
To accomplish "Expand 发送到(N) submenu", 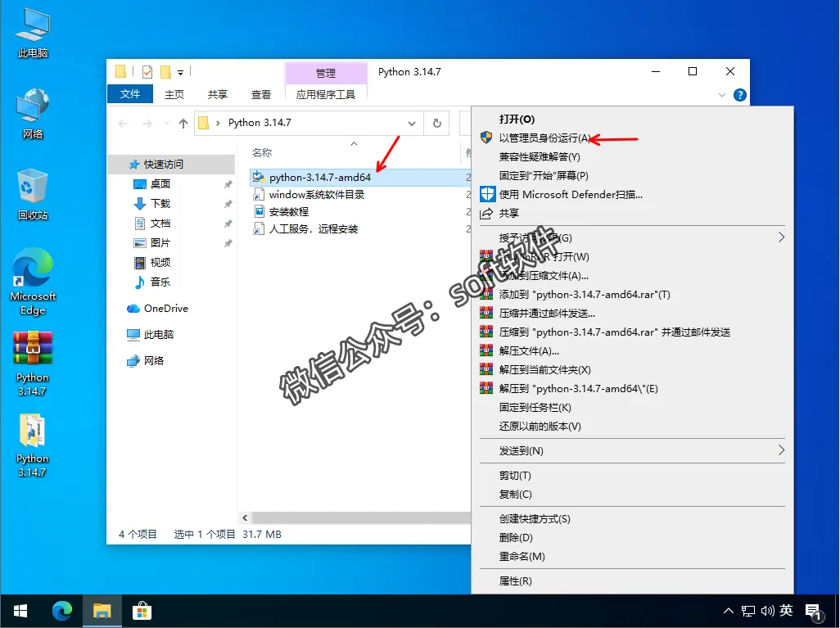I will pyautogui.click(x=632, y=450).
